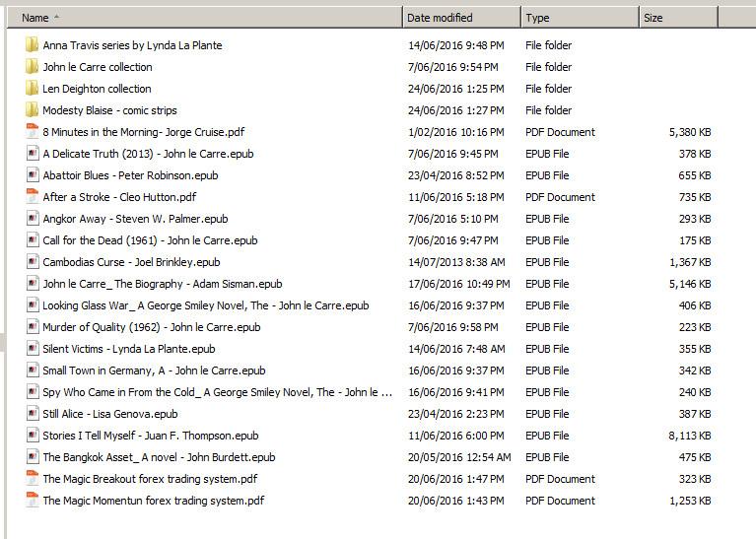The height and width of the screenshot is (539, 756).
Task: Click the EPUB icon of Cambodias Curse
Action: (x=32, y=262)
